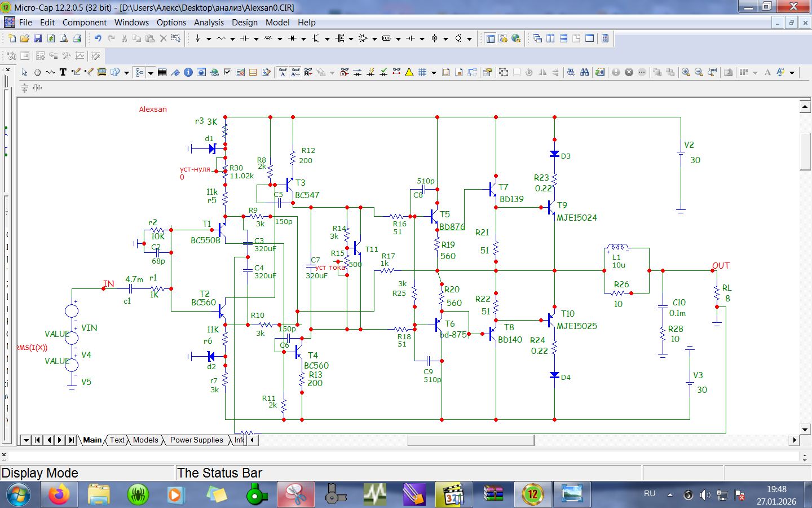Open the Analysis menu

pyautogui.click(x=209, y=23)
